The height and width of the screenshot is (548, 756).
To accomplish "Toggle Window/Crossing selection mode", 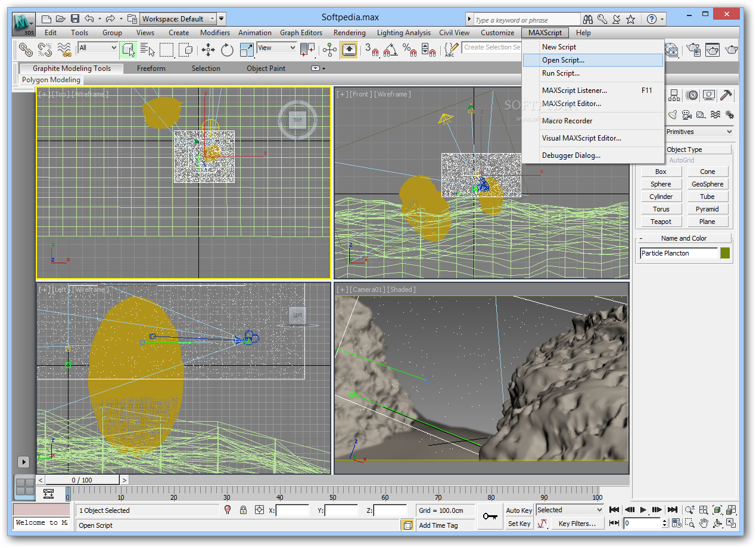I will tap(185, 49).
